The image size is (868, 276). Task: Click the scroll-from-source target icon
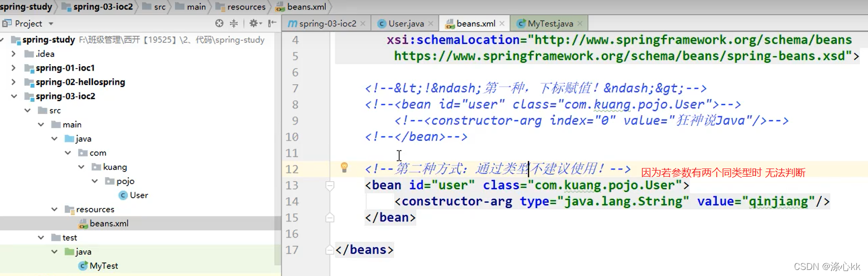coord(219,23)
